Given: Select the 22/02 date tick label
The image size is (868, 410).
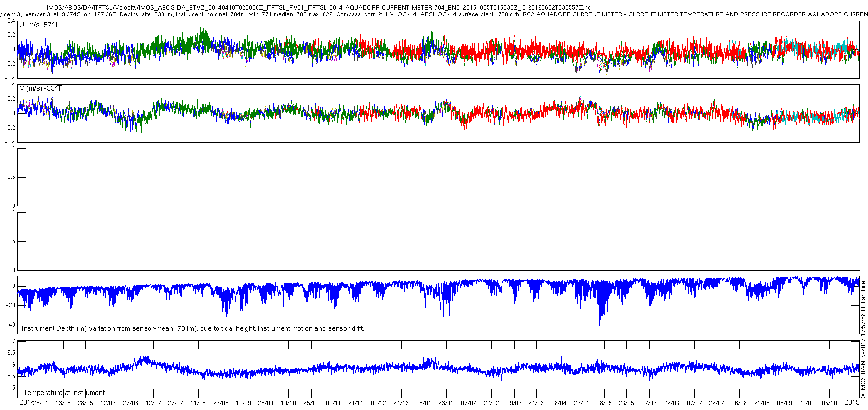Looking at the screenshot, I should click(491, 403).
